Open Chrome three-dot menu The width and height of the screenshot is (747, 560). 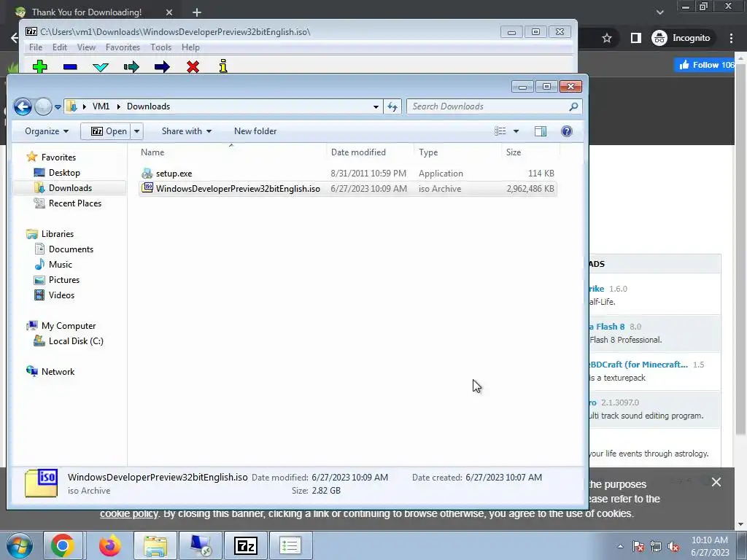click(731, 38)
